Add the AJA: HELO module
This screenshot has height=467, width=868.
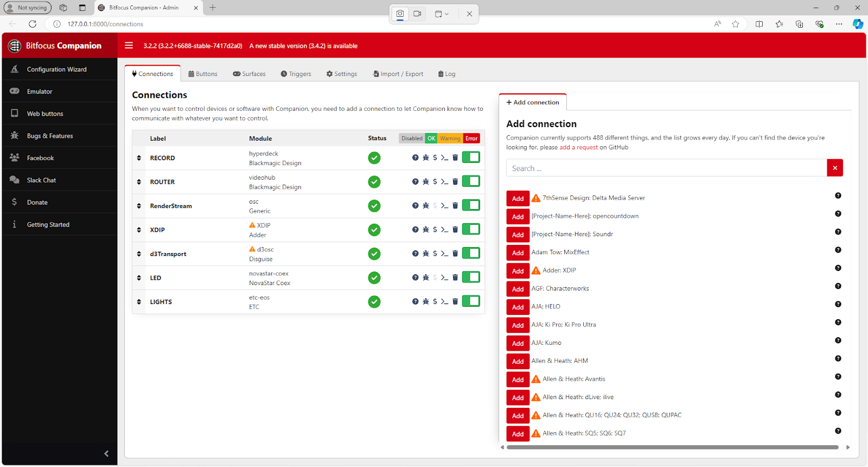pos(518,307)
